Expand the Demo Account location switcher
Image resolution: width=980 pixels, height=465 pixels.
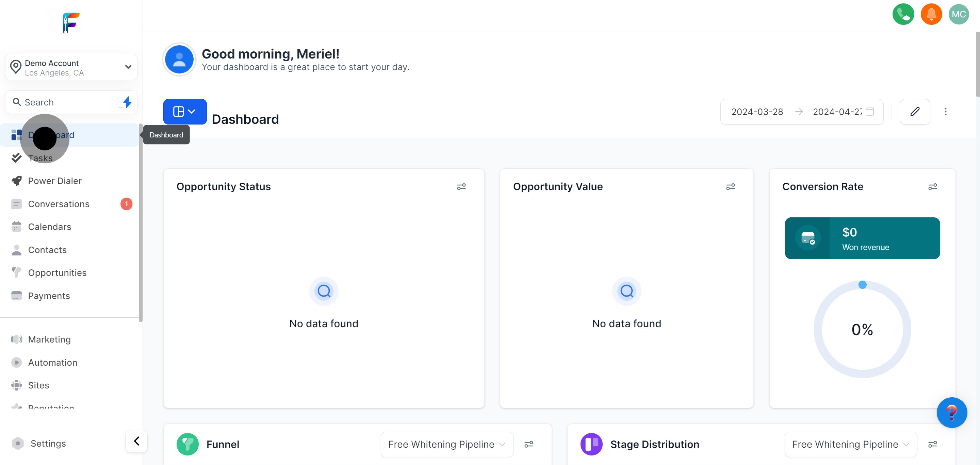[71, 67]
